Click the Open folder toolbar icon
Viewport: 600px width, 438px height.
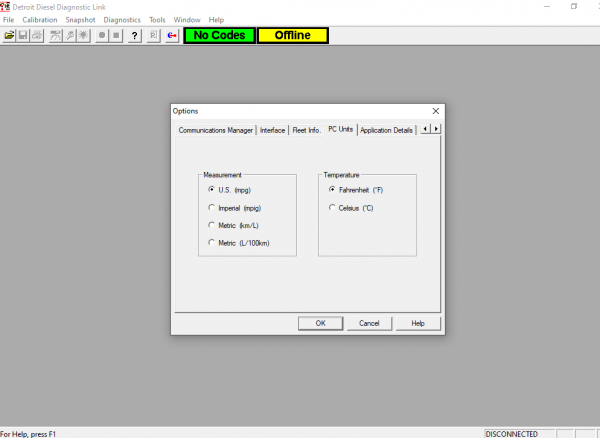click(9, 36)
